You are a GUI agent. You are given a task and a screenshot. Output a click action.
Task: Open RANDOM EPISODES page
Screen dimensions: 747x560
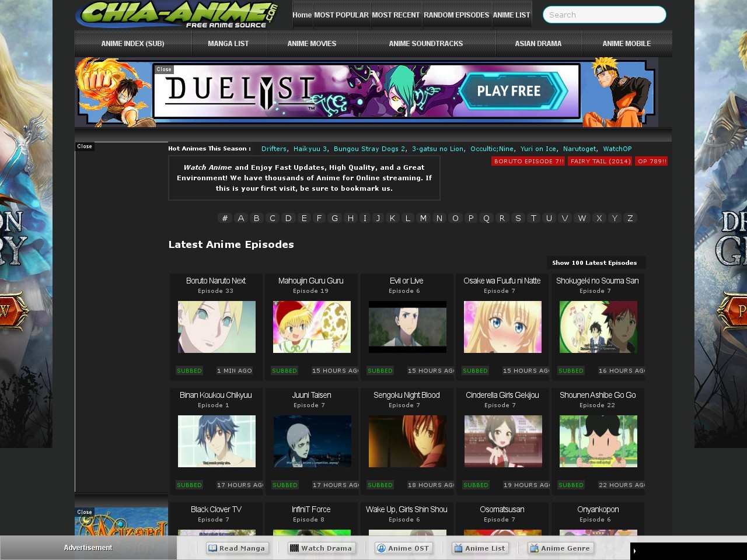point(456,15)
